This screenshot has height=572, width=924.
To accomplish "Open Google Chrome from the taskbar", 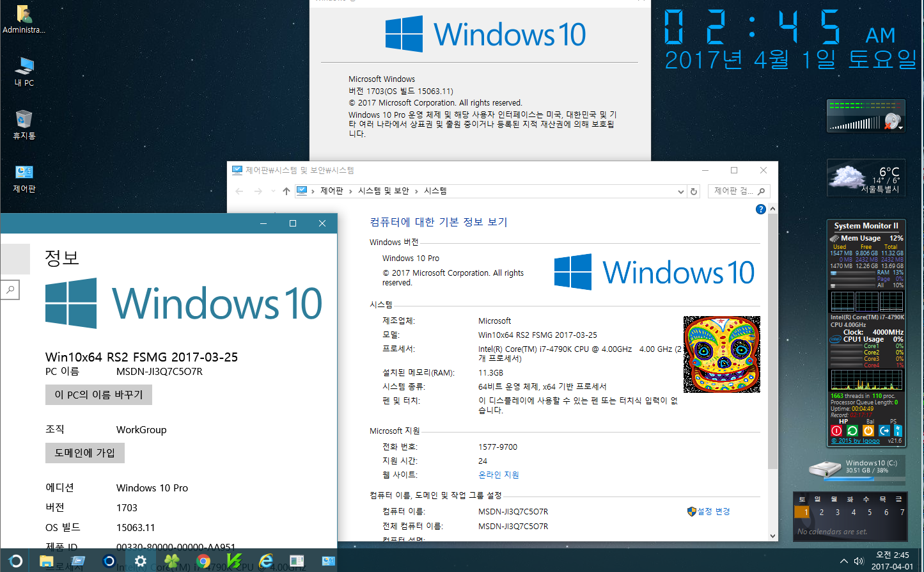I will pos(203,561).
